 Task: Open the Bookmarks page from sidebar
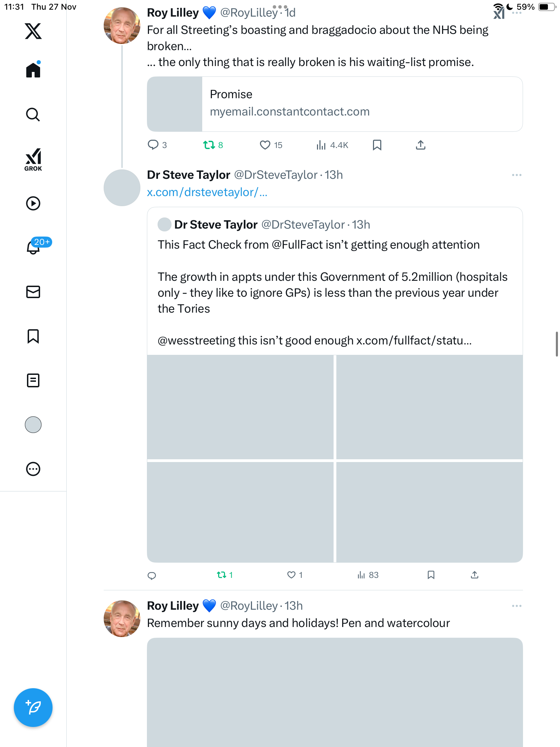tap(33, 336)
